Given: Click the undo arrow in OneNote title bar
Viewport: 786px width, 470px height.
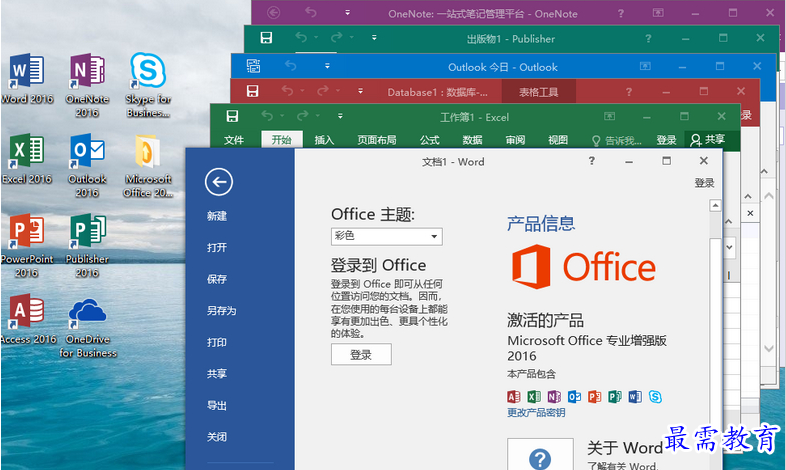Looking at the screenshot, I should coord(311,13).
